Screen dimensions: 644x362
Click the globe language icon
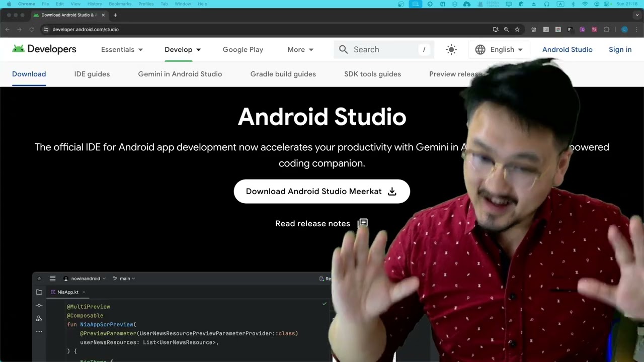[480, 49]
